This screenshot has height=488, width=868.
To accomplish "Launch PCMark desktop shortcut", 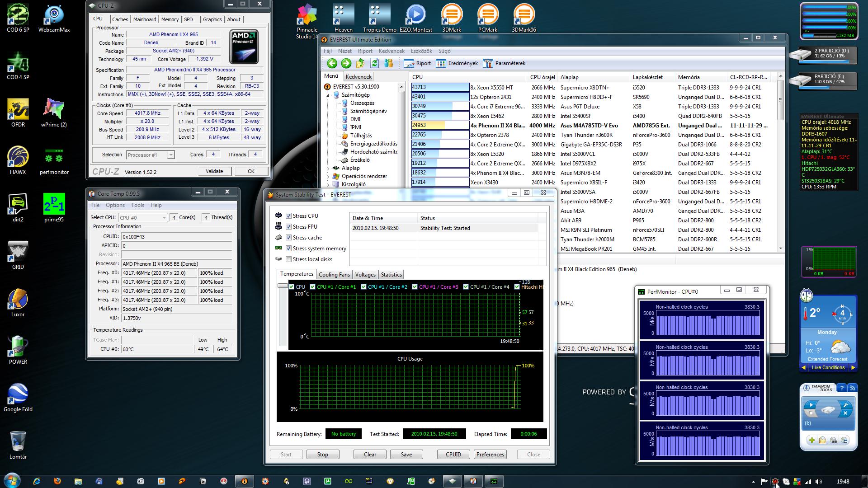I will (x=488, y=18).
